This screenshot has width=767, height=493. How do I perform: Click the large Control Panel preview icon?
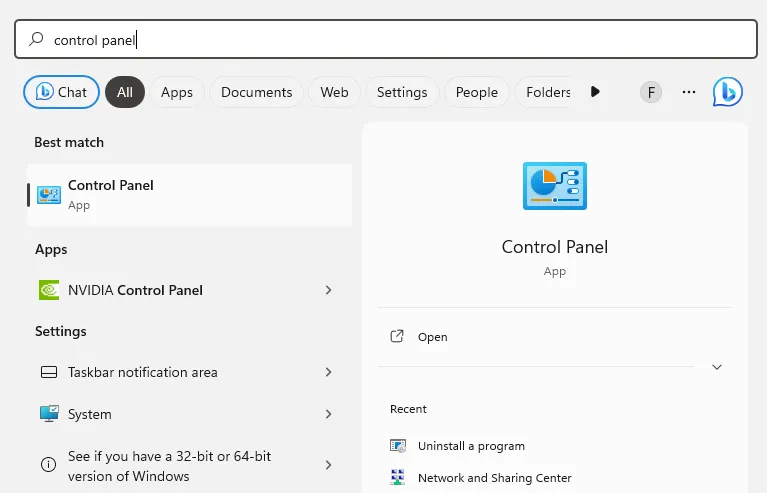pyautogui.click(x=555, y=186)
